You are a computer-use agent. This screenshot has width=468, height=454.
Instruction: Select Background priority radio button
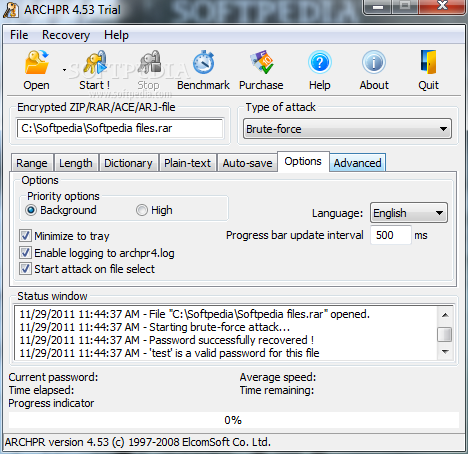[x=31, y=210]
